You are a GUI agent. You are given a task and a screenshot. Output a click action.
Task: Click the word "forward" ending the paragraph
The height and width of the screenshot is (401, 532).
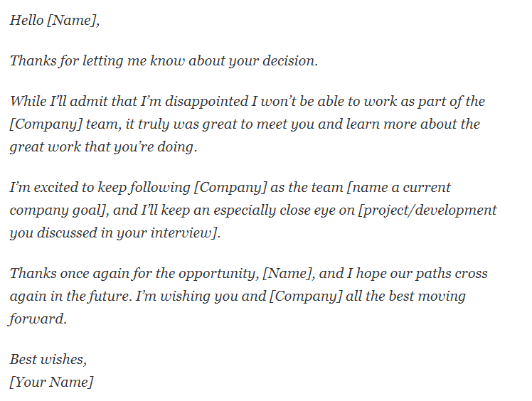pyautogui.click(x=37, y=319)
